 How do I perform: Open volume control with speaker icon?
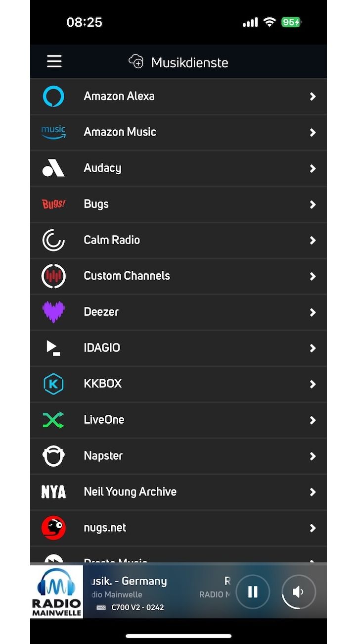click(298, 592)
